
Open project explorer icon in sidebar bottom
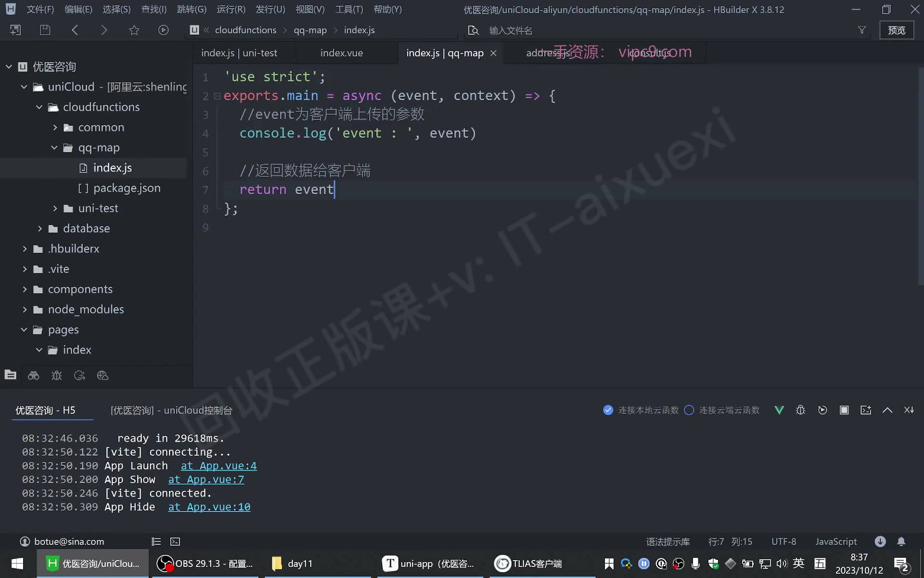click(x=10, y=375)
